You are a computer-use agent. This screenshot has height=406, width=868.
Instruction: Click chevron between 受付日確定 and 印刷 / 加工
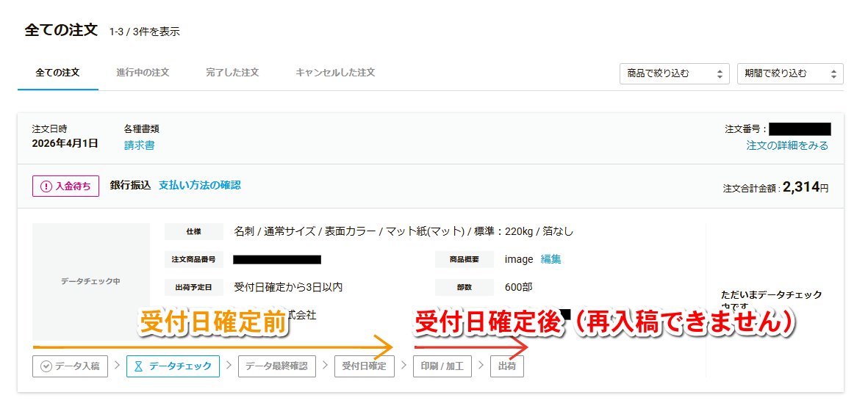pyautogui.click(x=403, y=366)
